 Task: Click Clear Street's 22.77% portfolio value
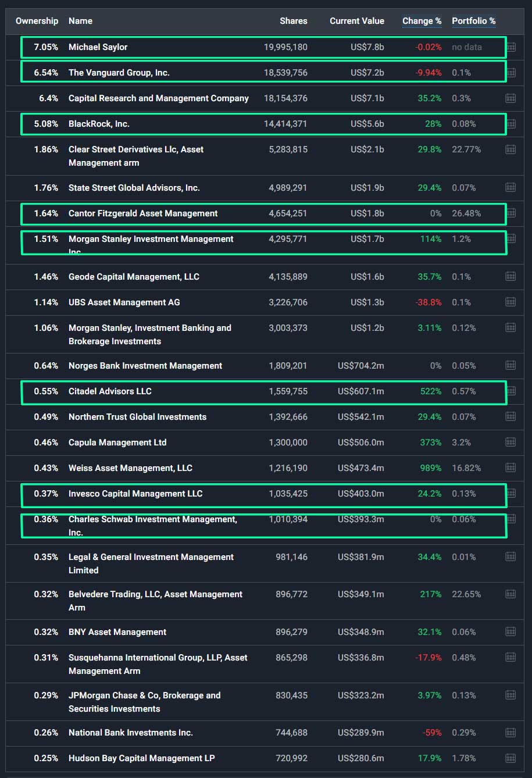[466, 149]
